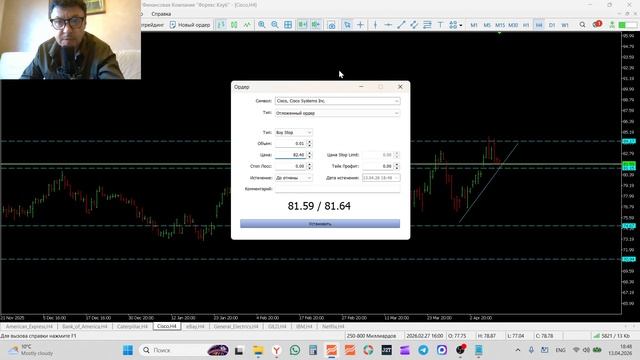Switch to M15 timeframe
Image resolution: width=640 pixels, height=360 pixels.
[500, 25]
